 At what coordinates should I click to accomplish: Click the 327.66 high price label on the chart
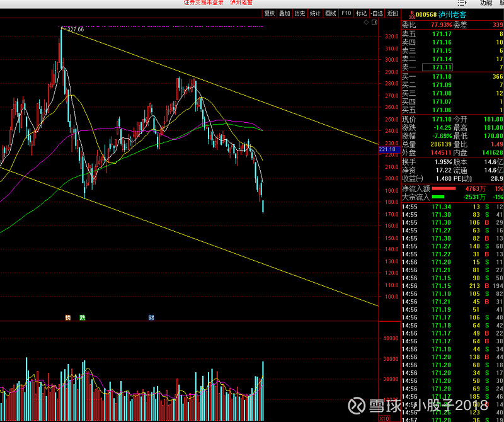[x=76, y=30]
